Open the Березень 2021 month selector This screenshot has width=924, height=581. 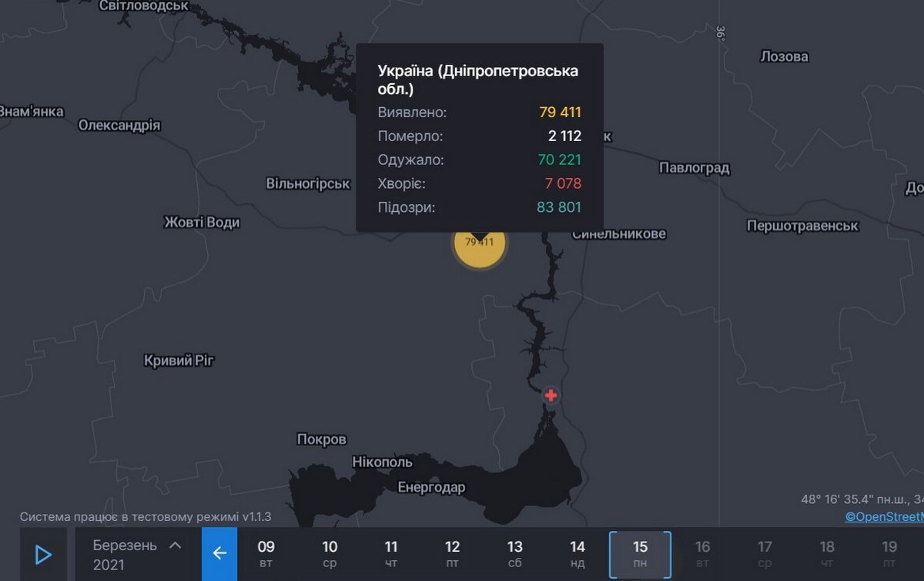pos(136,555)
